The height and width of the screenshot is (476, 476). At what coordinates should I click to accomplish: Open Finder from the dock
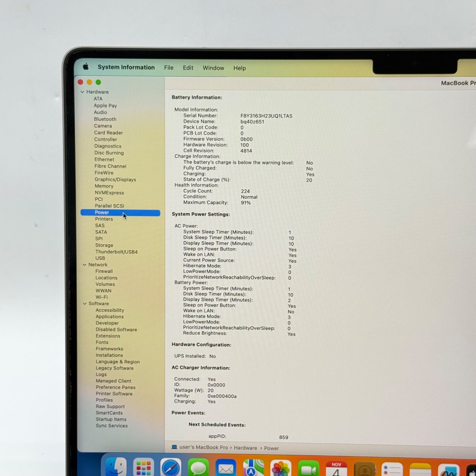point(116,467)
